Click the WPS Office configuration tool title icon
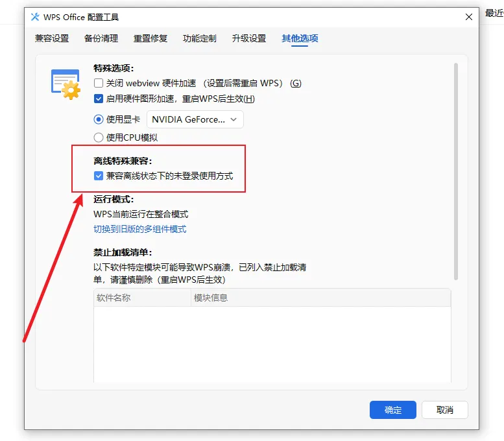The image size is (504, 441). point(35,17)
